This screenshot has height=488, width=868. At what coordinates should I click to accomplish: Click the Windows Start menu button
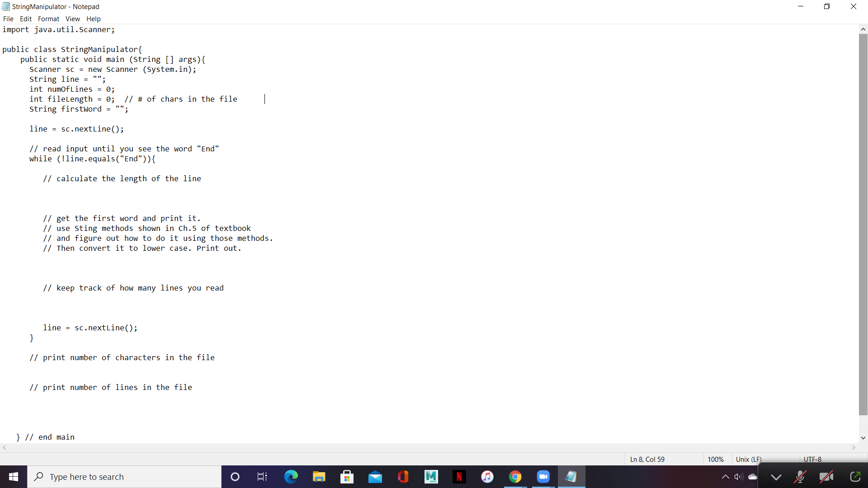click(x=13, y=476)
